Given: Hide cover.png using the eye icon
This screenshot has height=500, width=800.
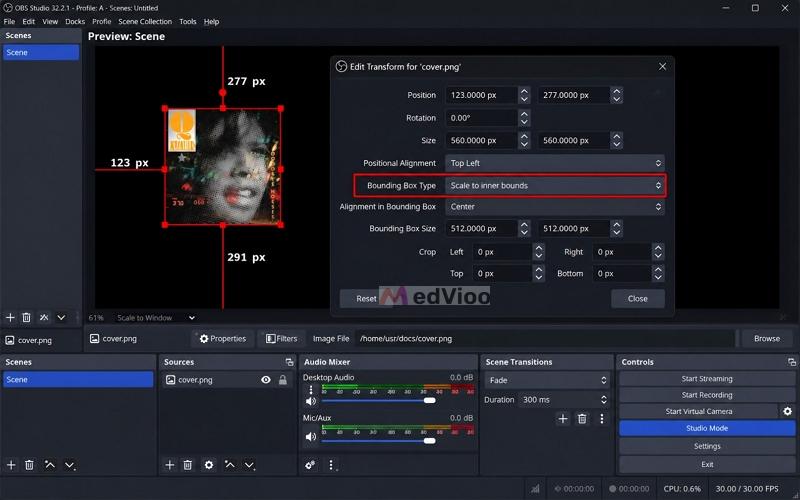Looking at the screenshot, I should (266, 380).
